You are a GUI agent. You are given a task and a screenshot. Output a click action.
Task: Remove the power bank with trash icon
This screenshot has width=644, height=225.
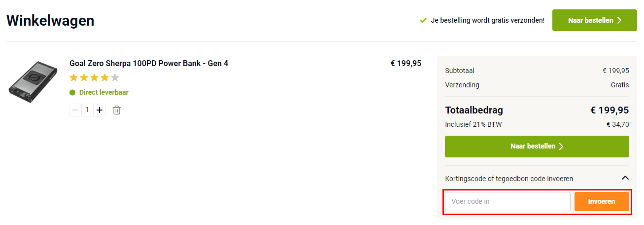117,110
